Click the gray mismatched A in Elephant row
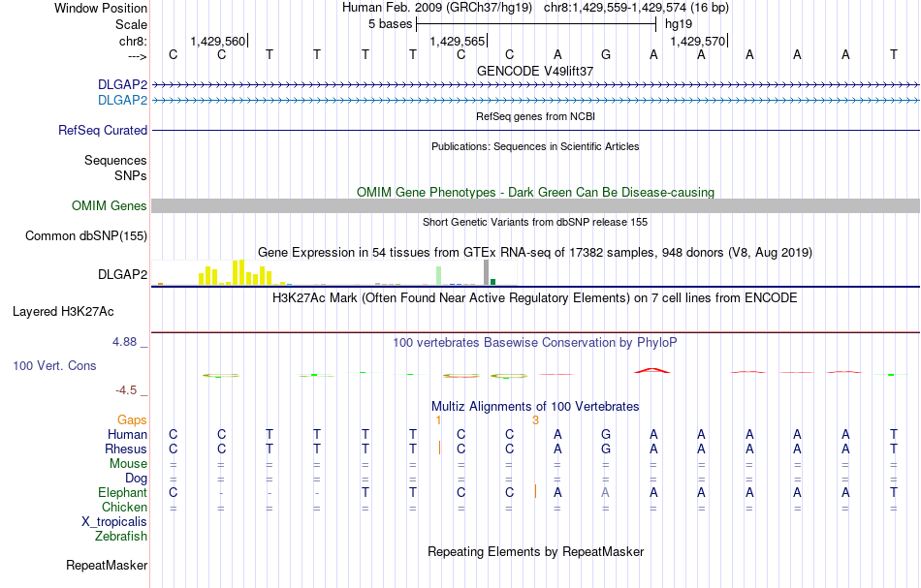This screenshot has width=921, height=588. [606, 492]
